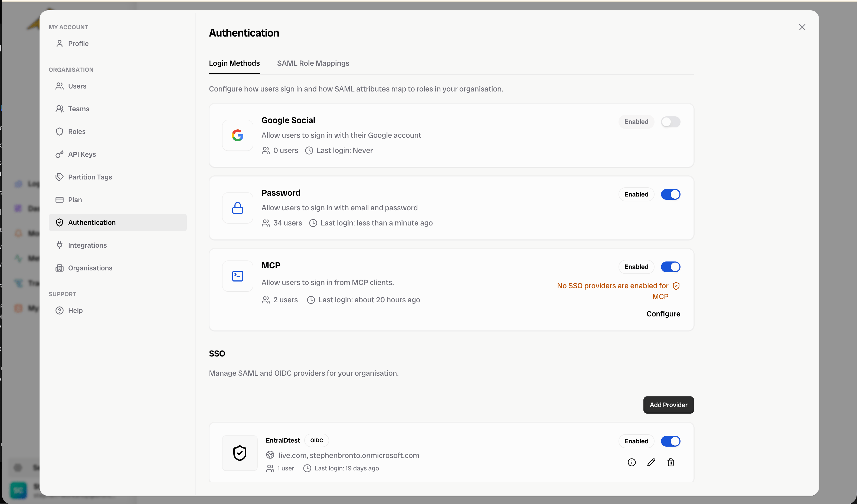
Task: Open Partition Tags settings
Action: point(117,177)
